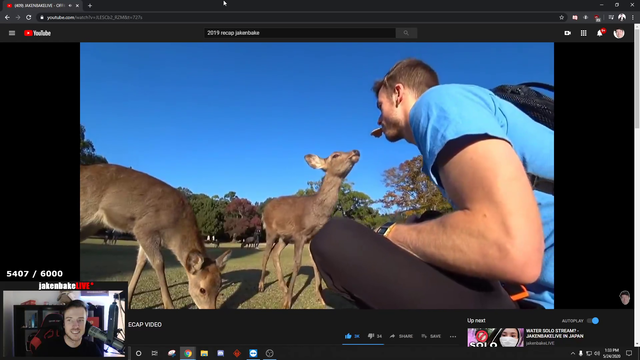Open Task View on the taskbar
Screen dimensions: 640x360
(x=154, y=353)
